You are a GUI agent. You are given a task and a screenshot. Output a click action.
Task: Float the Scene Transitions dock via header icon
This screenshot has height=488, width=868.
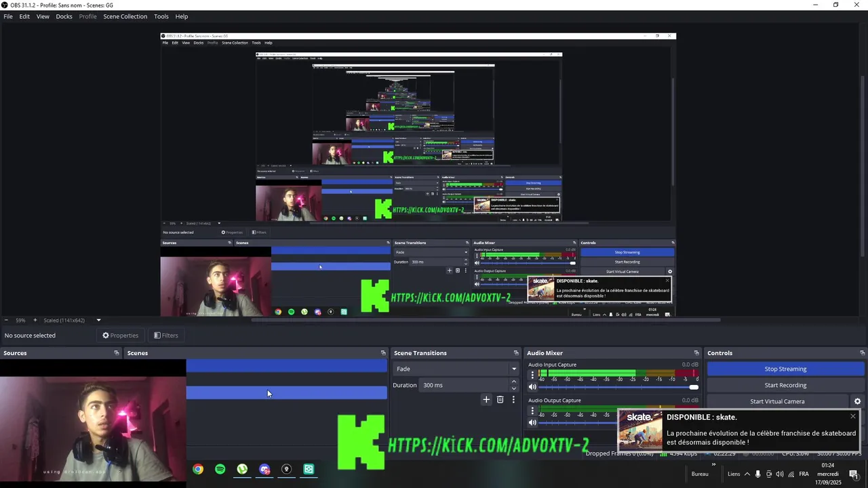coord(516,353)
